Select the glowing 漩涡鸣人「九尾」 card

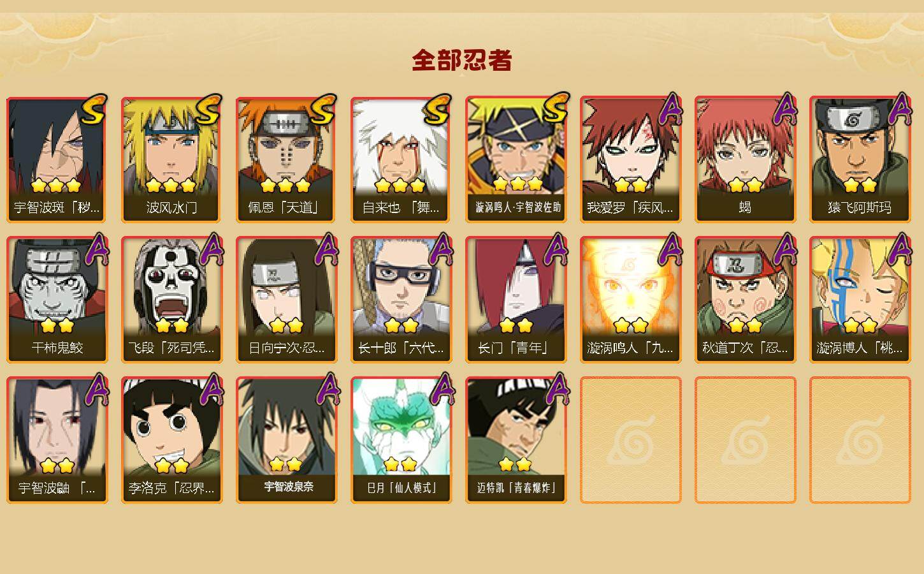(631, 300)
